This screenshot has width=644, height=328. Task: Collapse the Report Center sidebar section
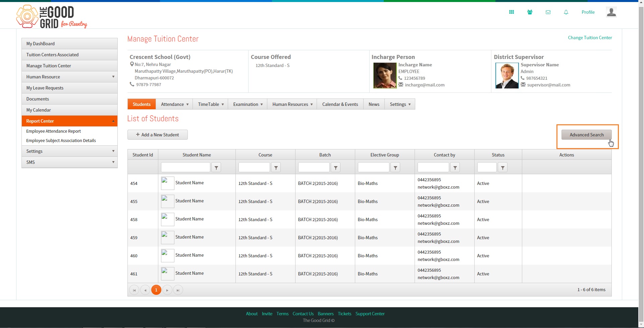(69, 121)
